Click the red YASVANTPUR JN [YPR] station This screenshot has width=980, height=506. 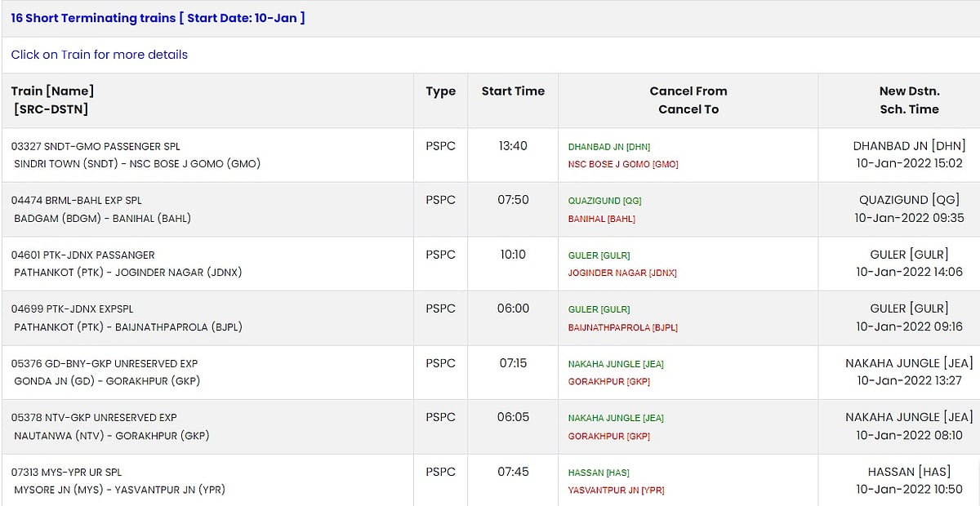pos(616,490)
